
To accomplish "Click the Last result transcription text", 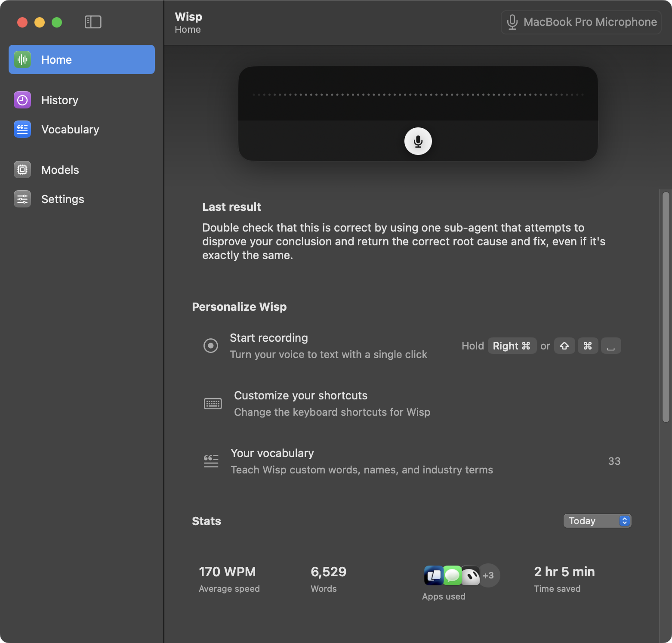I will (x=404, y=241).
